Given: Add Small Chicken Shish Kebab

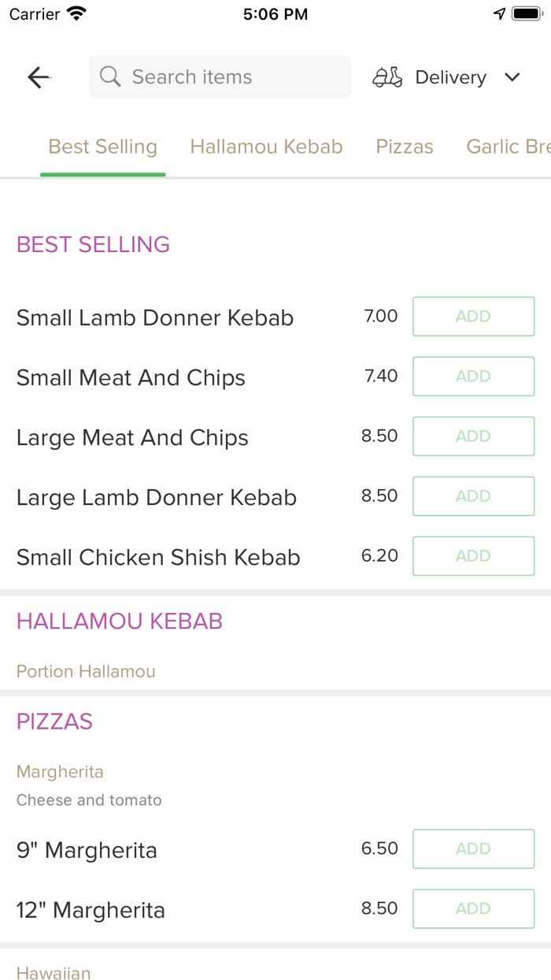Looking at the screenshot, I should (473, 555).
